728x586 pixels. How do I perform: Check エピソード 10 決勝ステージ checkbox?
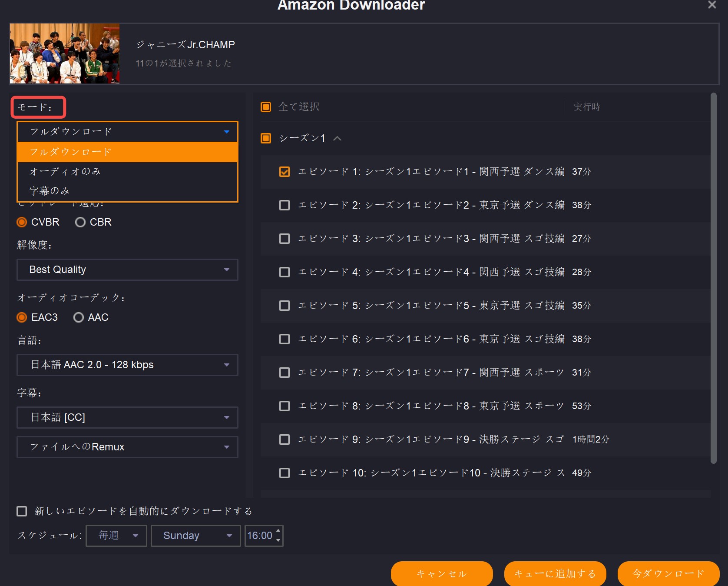[285, 473]
